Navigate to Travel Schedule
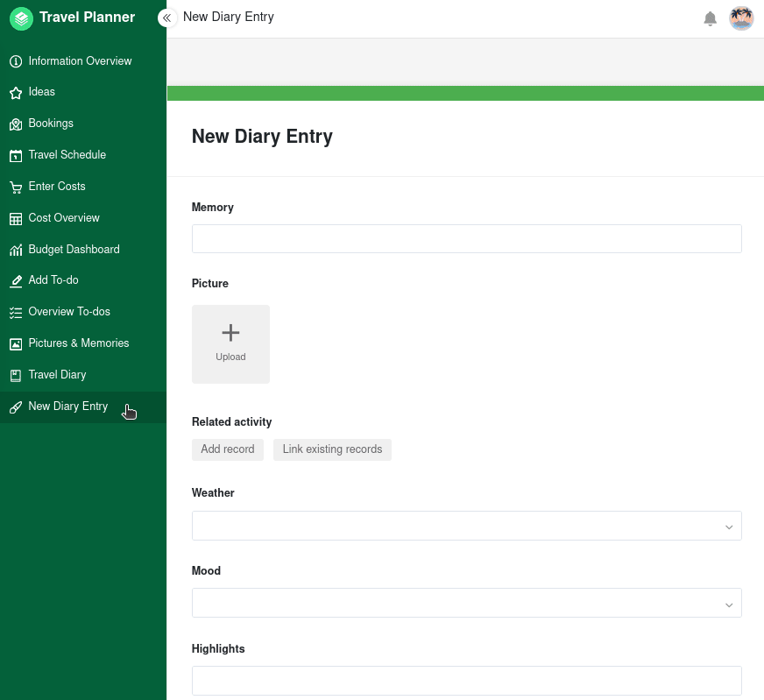The width and height of the screenshot is (764, 700). click(83, 155)
